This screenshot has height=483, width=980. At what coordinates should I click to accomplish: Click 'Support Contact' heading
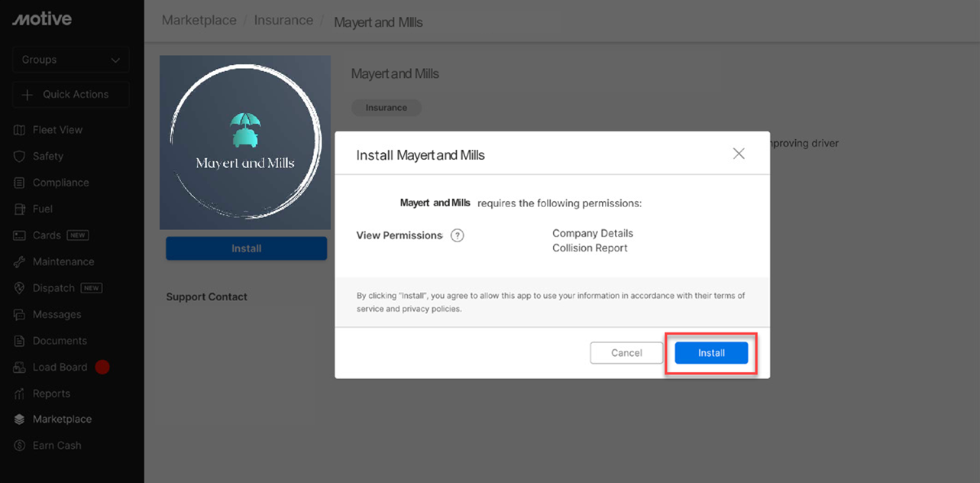pos(207,297)
